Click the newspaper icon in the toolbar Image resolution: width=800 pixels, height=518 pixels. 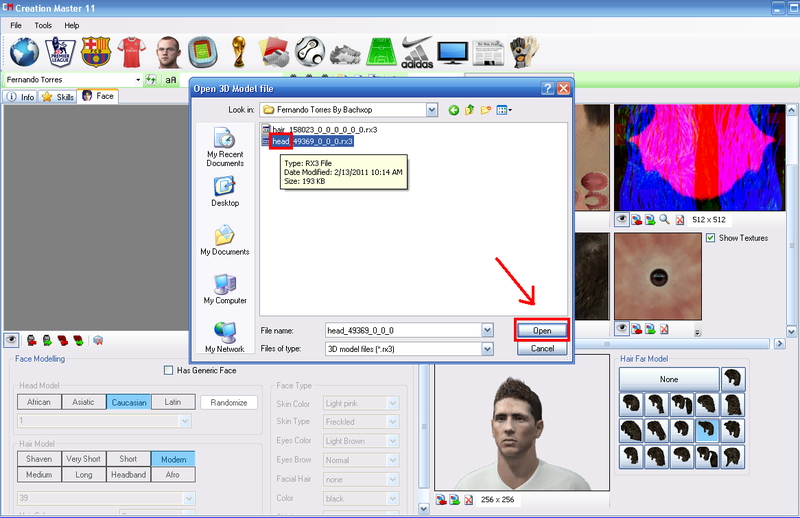click(488, 50)
